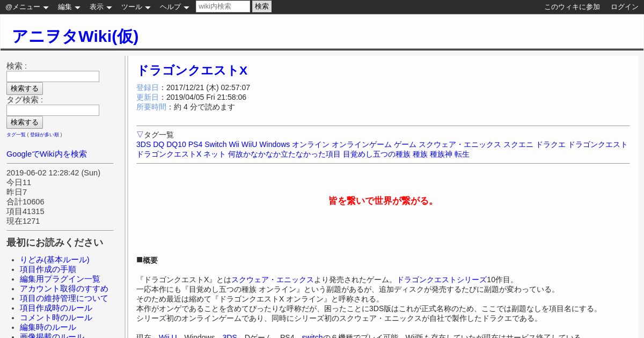Click the red slogan 皆を繋いで世界が繋がる。
This screenshot has width=644, height=338.
click(383, 201)
